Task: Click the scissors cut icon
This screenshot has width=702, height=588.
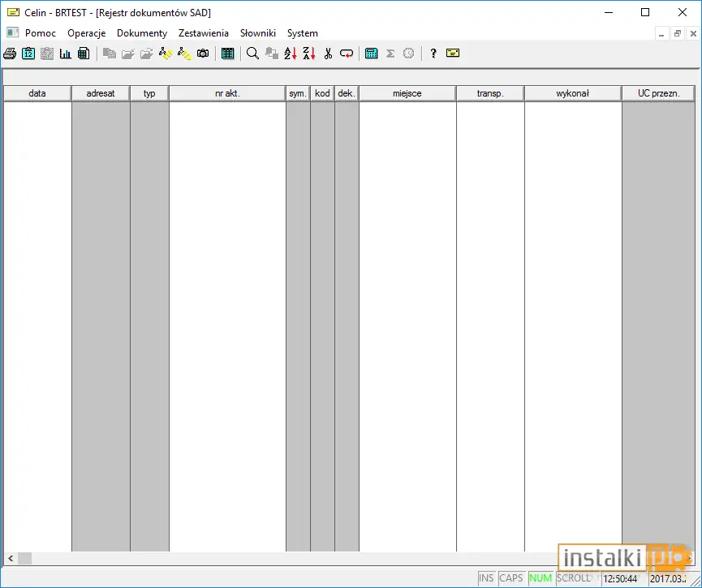Action: click(x=328, y=54)
